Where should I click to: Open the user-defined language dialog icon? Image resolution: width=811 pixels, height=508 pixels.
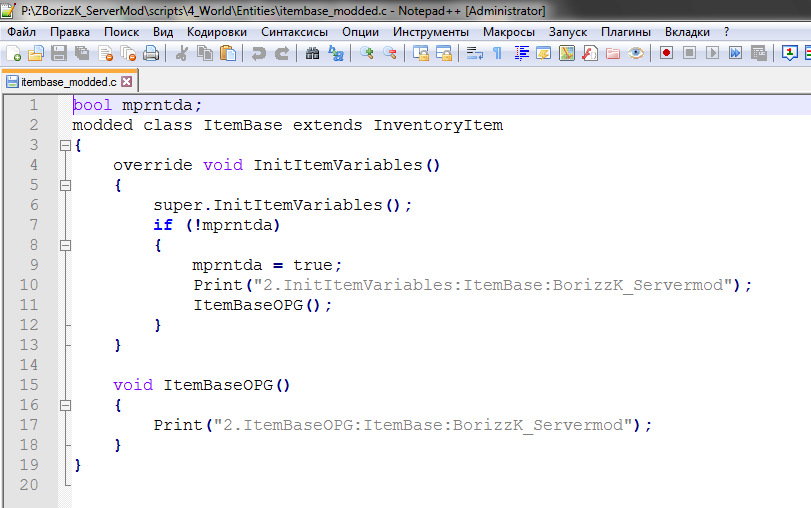point(544,53)
